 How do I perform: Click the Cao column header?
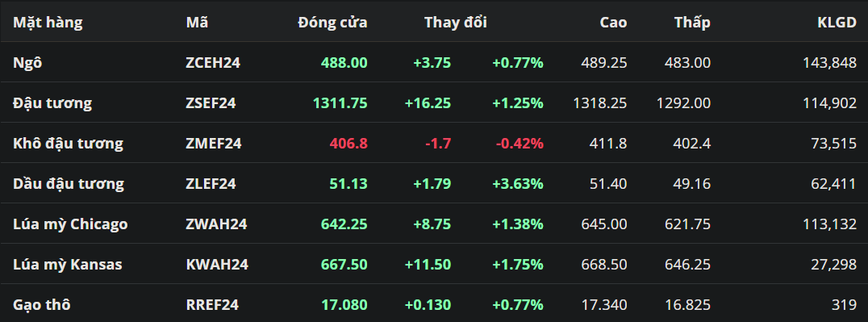[613, 23]
